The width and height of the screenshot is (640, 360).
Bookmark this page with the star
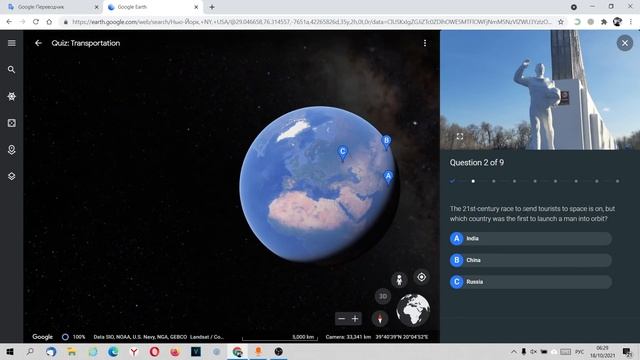coord(561,22)
